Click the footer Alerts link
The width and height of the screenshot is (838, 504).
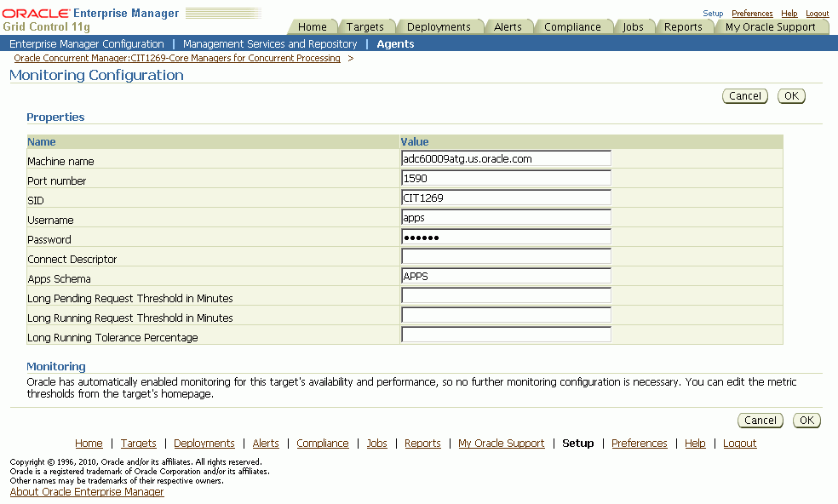point(266,443)
